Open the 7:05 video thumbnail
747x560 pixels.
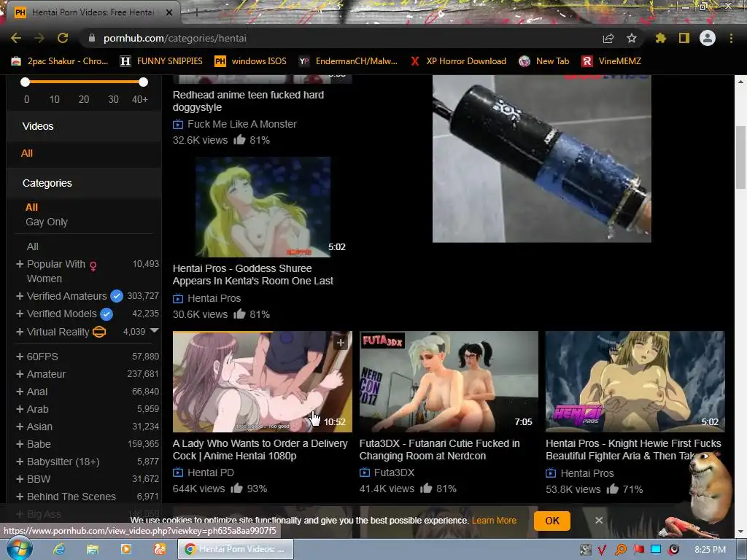(x=449, y=381)
